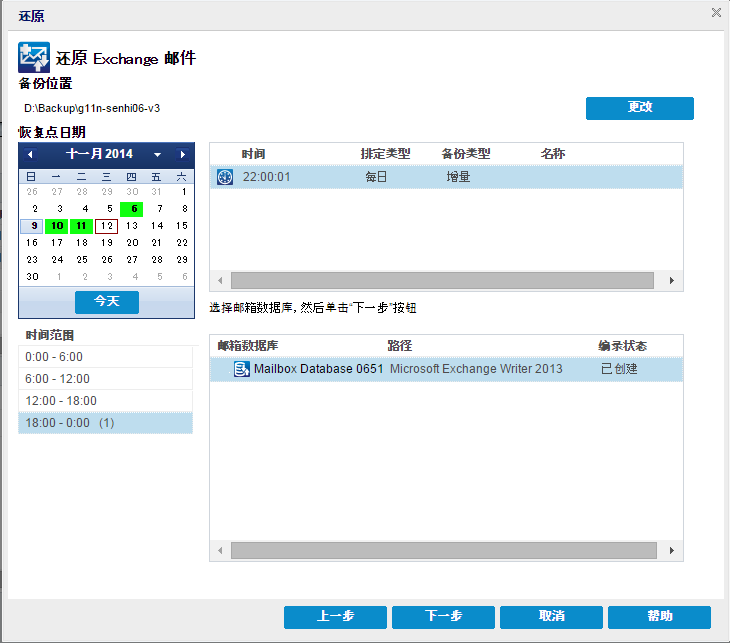The height and width of the screenshot is (643, 730).
Task: Click the 取消 button
Action: (x=551, y=617)
